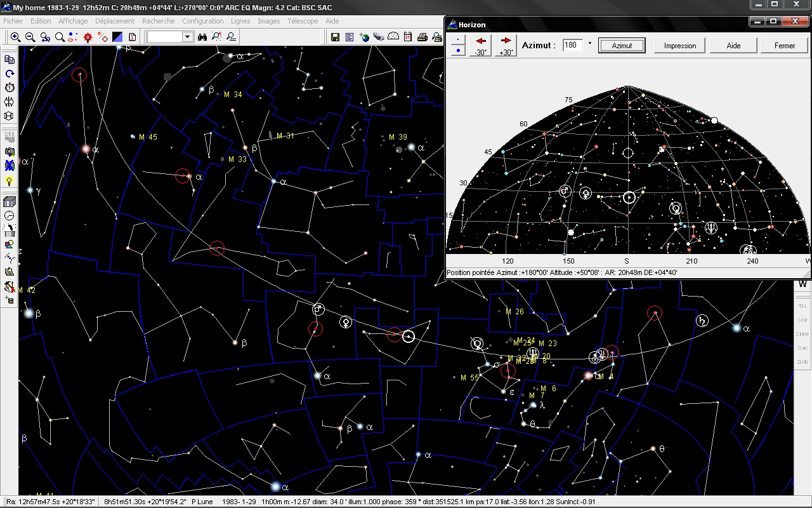Screen dimensions: 812x508
Task: Click the rotate arrow icon in left toolbar
Action: 10,74
